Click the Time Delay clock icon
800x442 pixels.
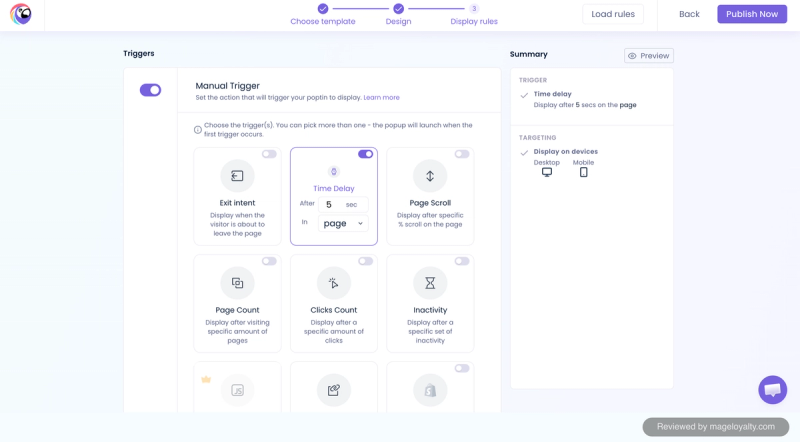coord(334,171)
